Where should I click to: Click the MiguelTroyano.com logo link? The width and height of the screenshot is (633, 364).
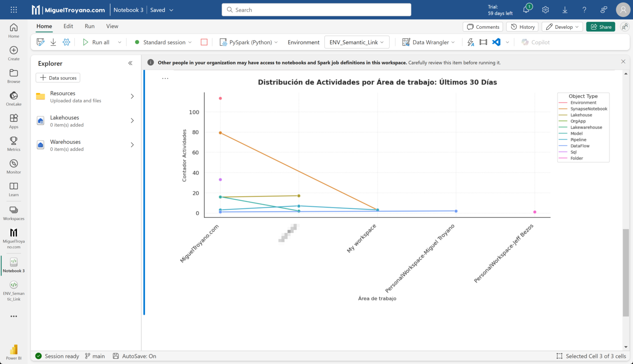pos(68,10)
